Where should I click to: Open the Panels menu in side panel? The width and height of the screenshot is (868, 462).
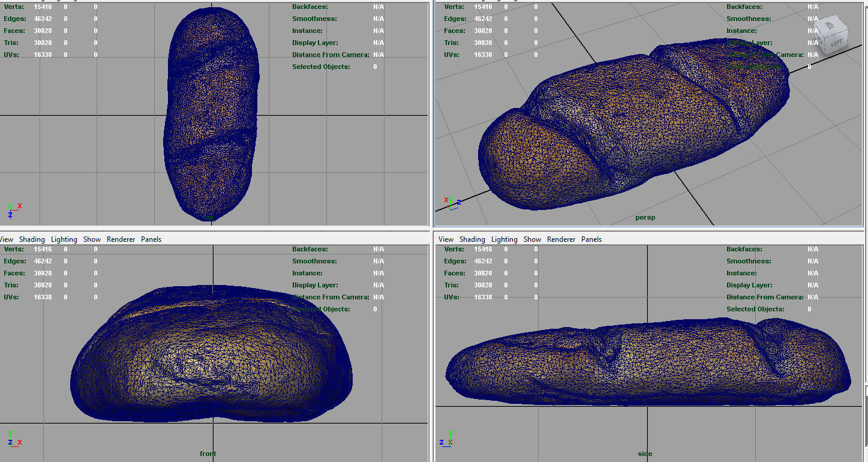pos(591,239)
